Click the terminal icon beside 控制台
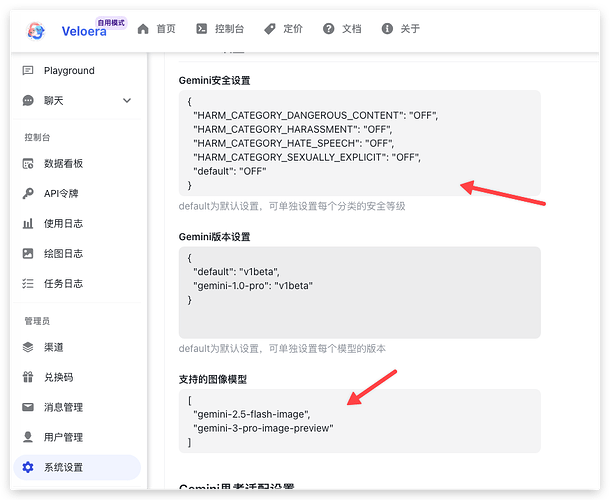The width and height of the screenshot is (610, 500). point(202,29)
